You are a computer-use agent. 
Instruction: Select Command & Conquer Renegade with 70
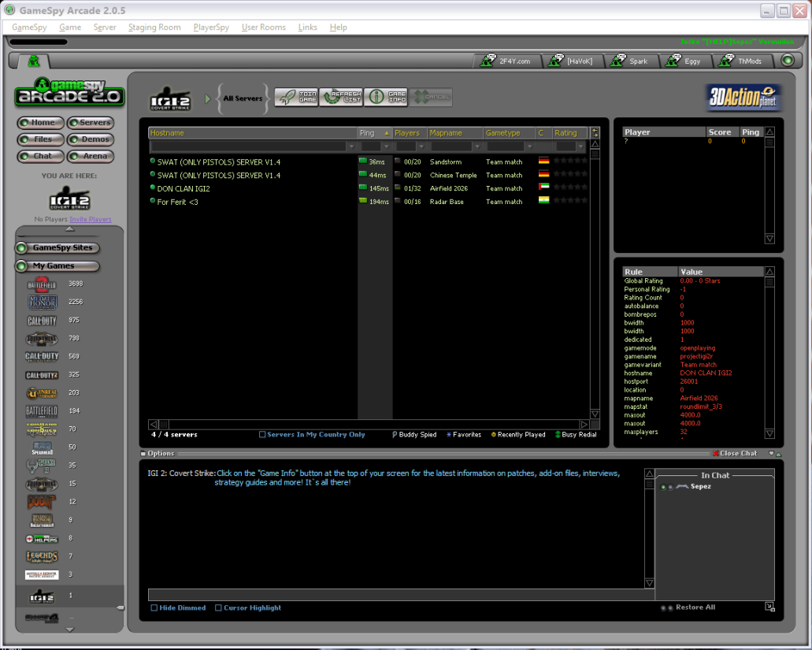click(x=42, y=429)
